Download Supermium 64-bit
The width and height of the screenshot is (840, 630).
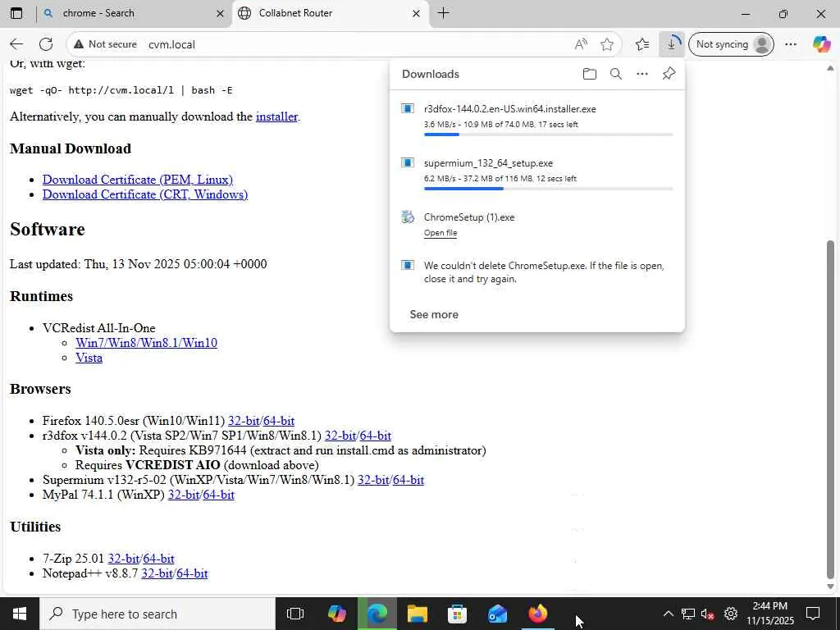click(409, 480)
